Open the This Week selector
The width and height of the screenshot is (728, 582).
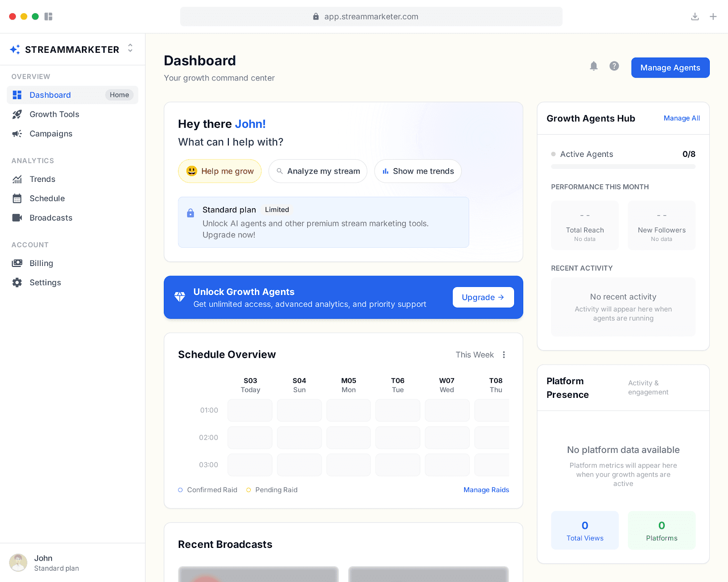coord(474,355)
